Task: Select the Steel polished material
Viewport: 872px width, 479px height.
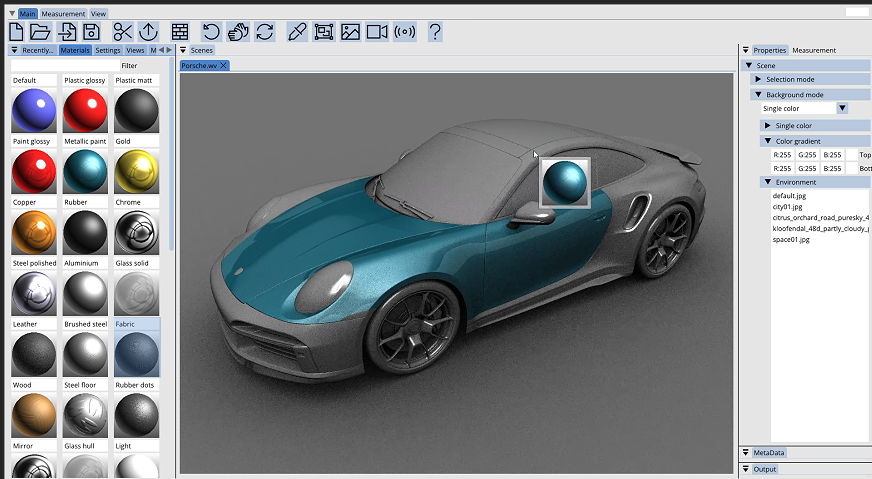Action: coord(34,294)
